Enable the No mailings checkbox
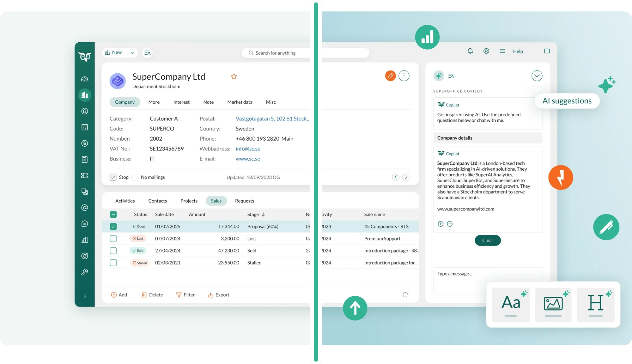This screenshot has width=632, height=364. (x=135, y=177)
